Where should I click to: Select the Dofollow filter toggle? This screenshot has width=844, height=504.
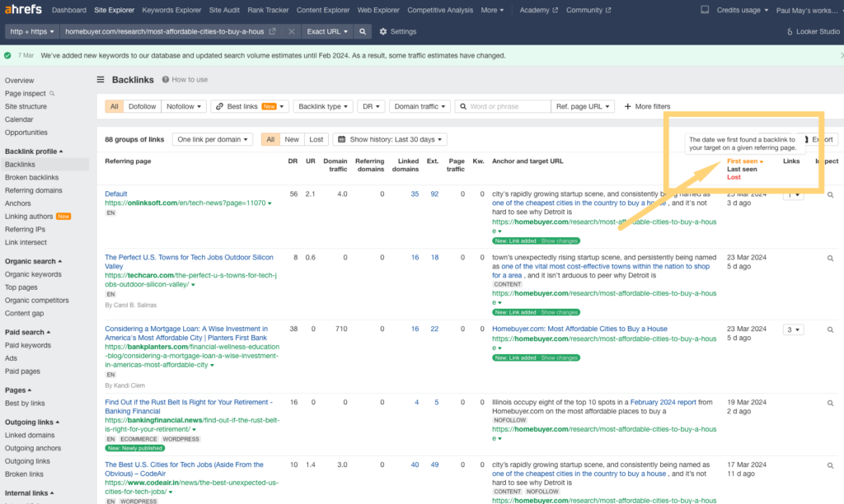142,106
